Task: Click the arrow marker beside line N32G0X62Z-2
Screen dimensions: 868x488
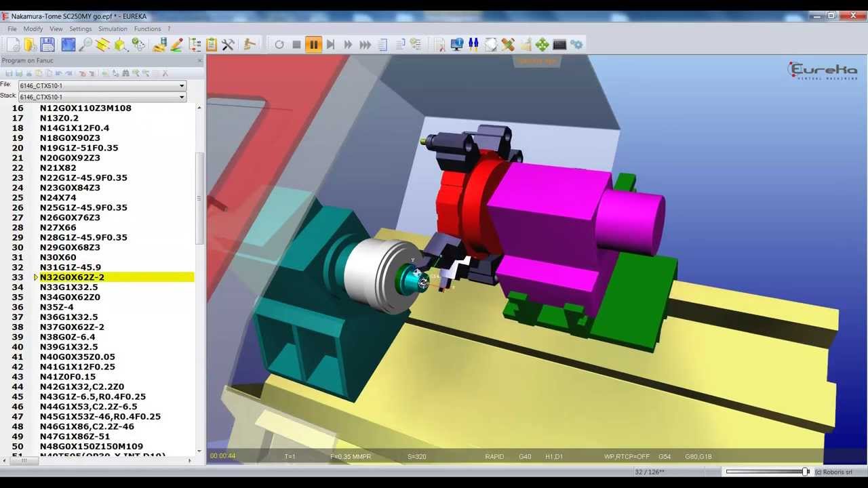Action: coord(35,277)
